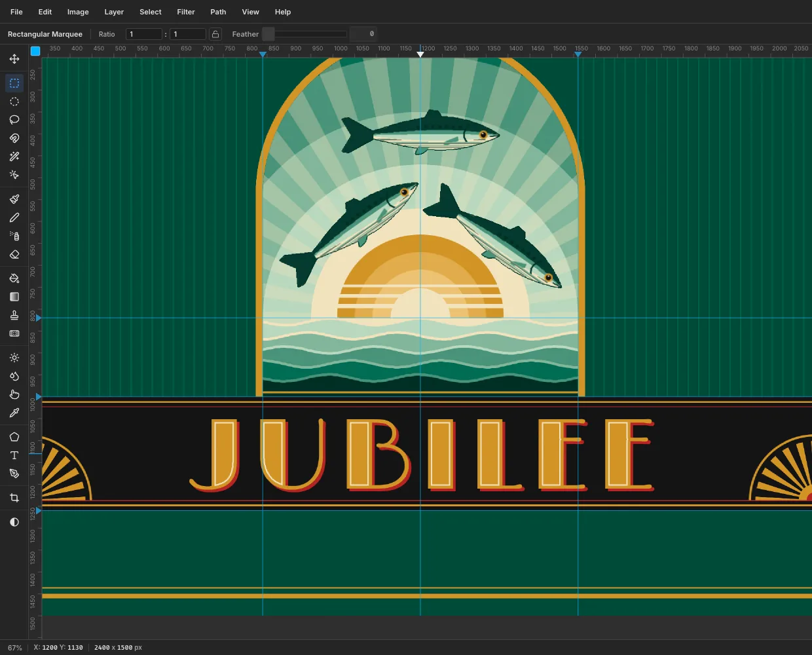Screen dimensions: 812x655
Task: Select the Magnetic Lasso tool
Action: click(x=14, y=138)
